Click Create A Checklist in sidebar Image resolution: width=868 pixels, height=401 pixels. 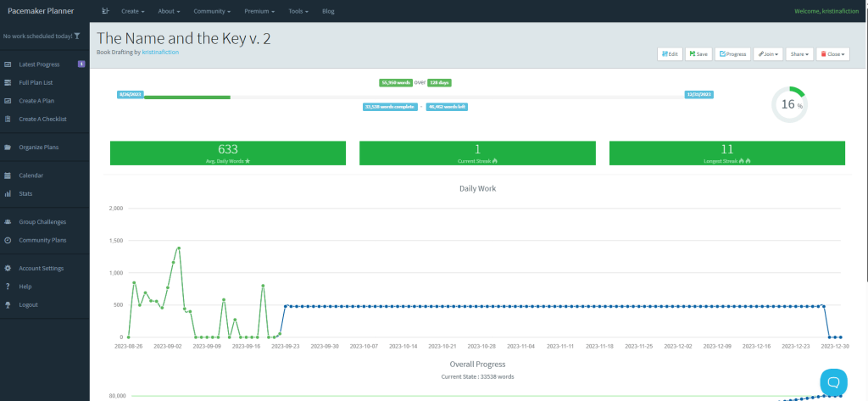[x=42, y=119]
